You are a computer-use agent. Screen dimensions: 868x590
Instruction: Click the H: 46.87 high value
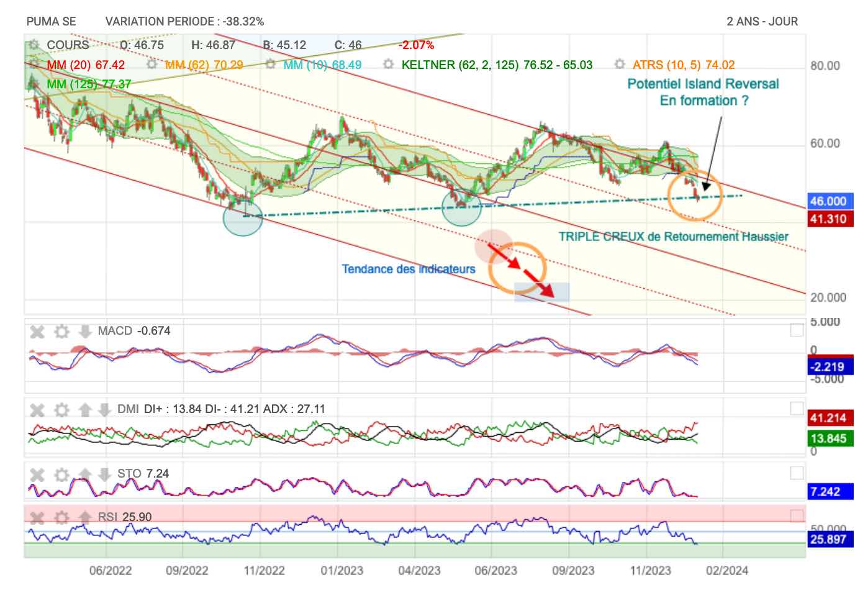pyautogui.click(x=213, y=45)
